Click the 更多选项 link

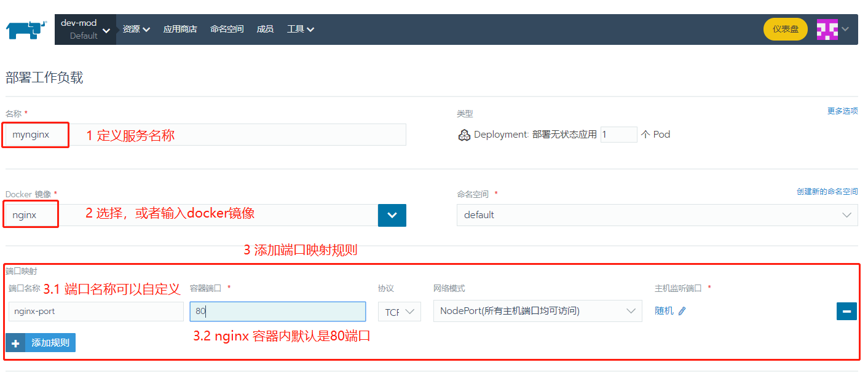point(843,111)
